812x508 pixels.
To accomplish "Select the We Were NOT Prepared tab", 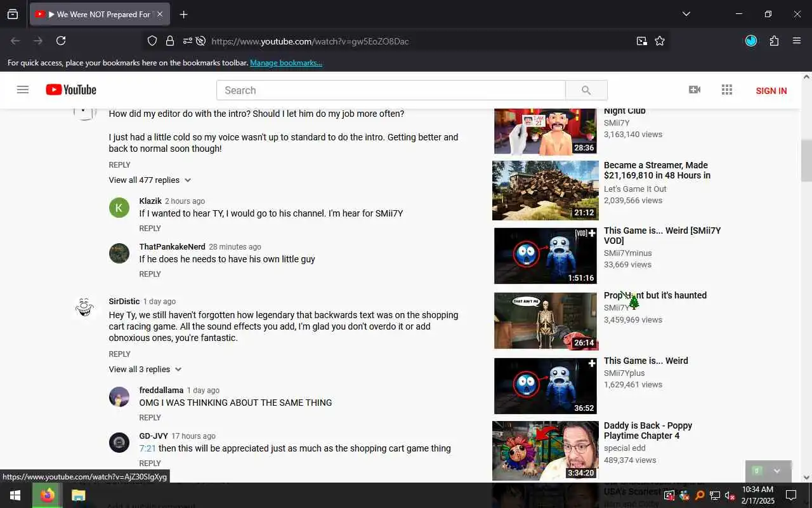I will (x=100, y=14).
